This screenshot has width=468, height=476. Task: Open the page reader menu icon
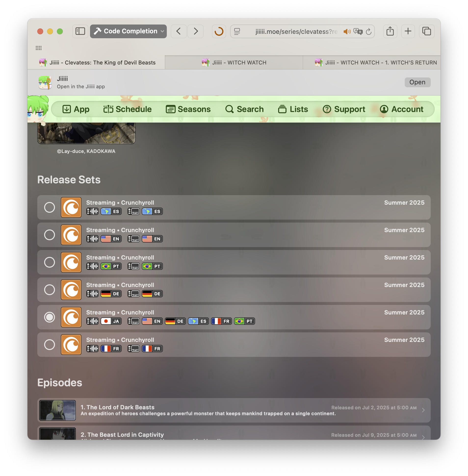(237, 31)
